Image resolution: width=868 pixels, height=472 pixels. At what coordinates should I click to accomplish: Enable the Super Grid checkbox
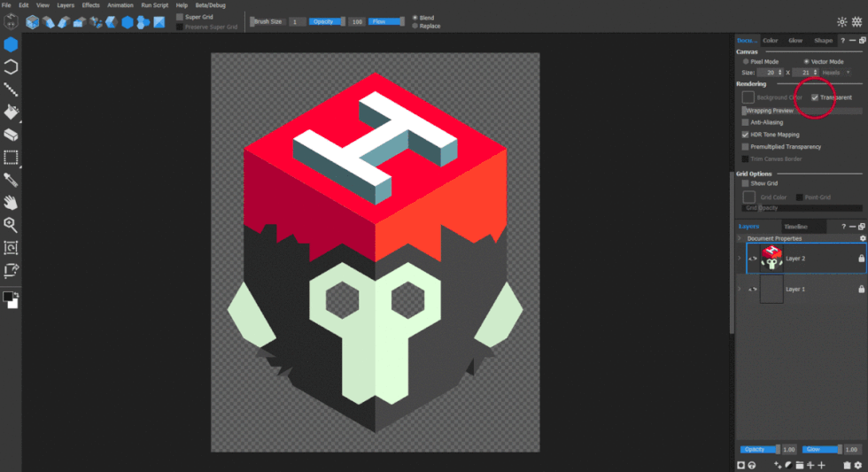point(179,17)
